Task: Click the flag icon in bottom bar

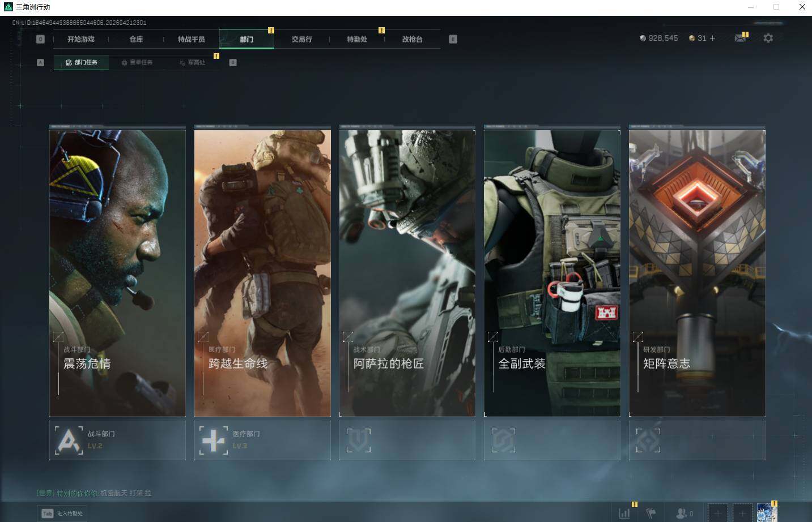Action: pos(652,513)
